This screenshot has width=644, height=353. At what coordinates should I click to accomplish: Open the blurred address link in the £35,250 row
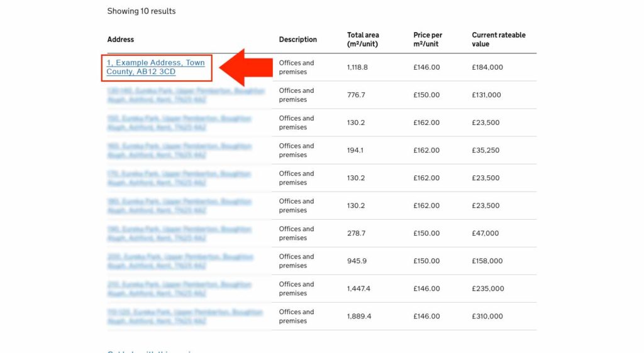click(179, 151)
